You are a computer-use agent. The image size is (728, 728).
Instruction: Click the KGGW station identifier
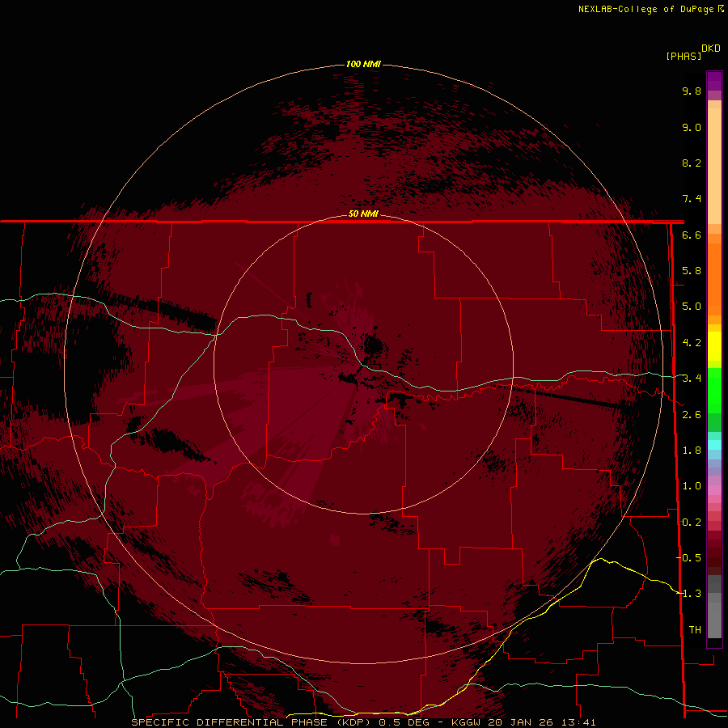467,722
